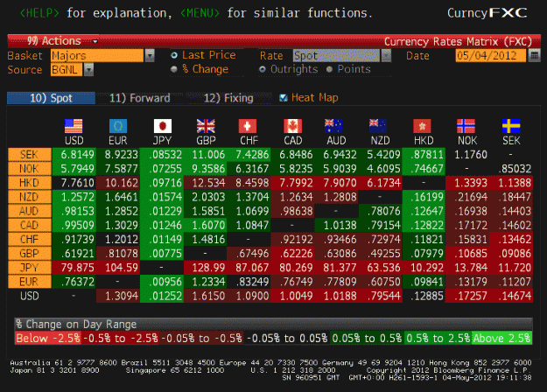Click the -0.05% to -0.5% legend swatch
The image size is (547, 392).
(x=201, y=338)
